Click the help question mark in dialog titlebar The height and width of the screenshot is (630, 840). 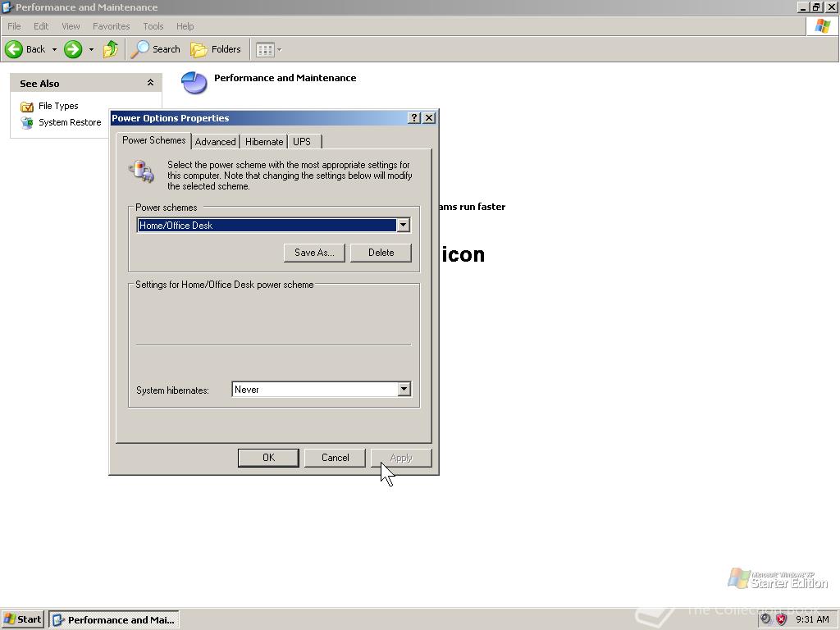click(413, 117)
